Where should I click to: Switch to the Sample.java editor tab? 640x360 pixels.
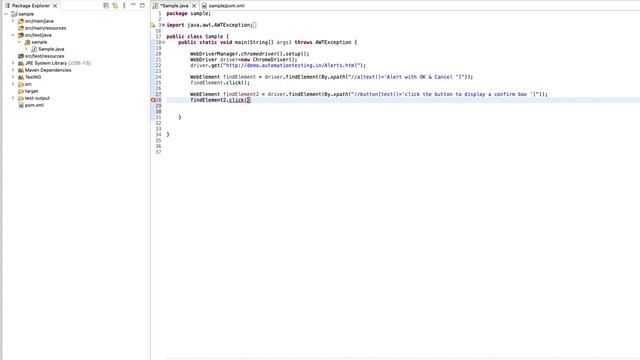pos(174,6)
